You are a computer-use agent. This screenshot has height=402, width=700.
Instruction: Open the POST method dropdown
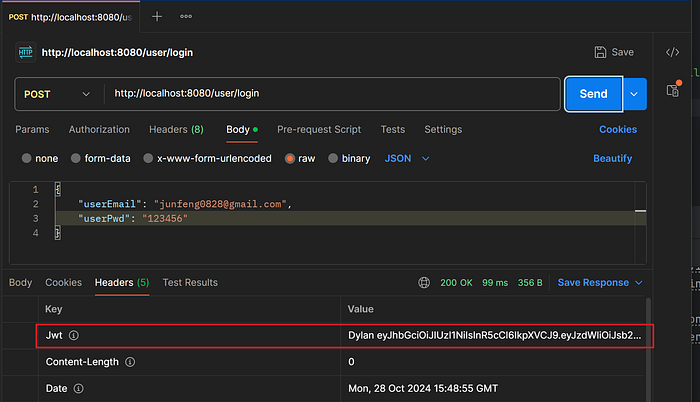click(58, 94)
